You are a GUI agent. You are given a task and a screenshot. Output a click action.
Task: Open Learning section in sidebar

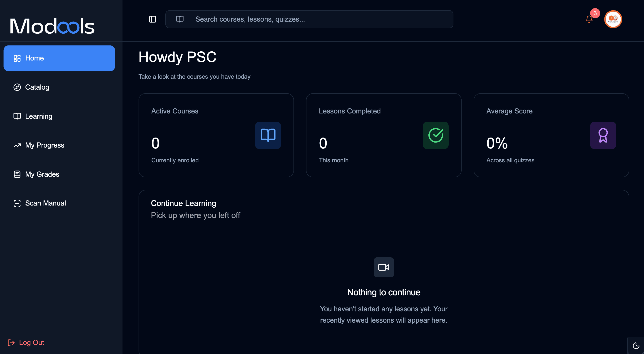[59, 116]
